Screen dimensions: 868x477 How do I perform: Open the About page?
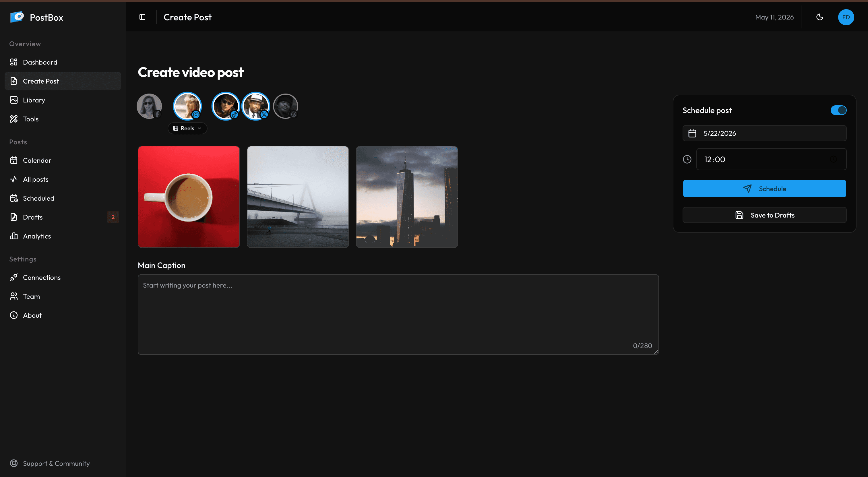coord(63,315)
